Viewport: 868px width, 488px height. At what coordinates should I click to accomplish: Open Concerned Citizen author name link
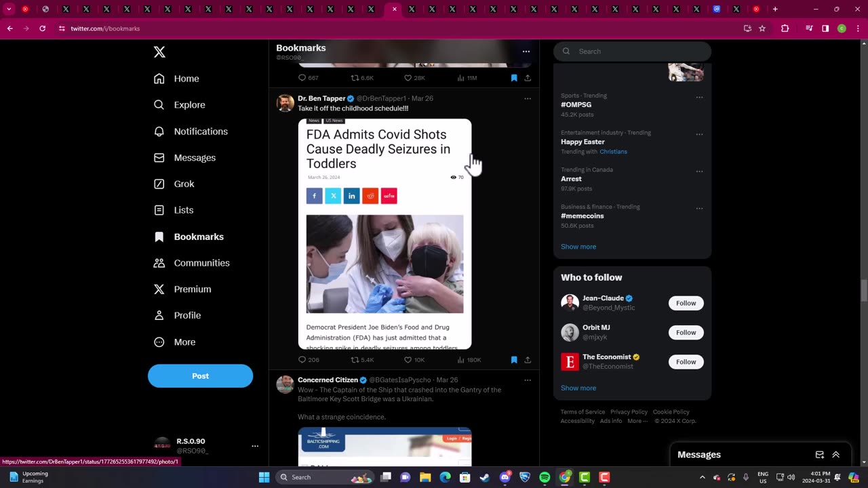[328, 380]
